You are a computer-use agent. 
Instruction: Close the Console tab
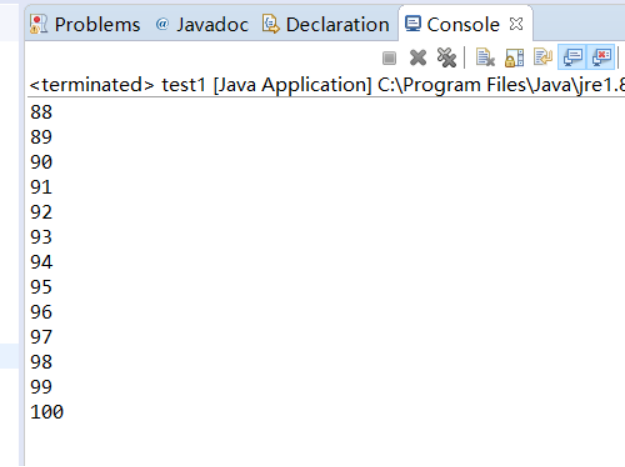coord(516,23)
